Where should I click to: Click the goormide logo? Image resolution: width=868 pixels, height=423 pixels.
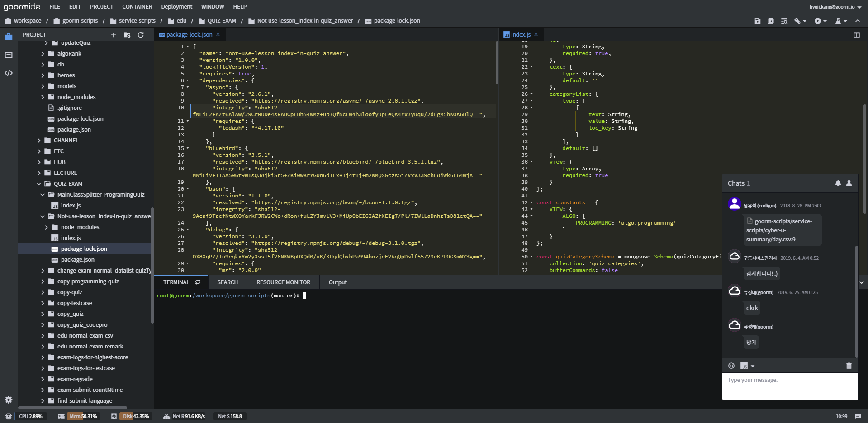pos(22,7)
